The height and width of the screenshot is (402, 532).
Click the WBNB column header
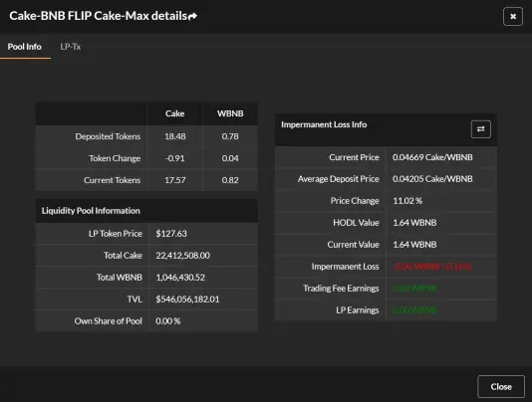tap(230, 113)
